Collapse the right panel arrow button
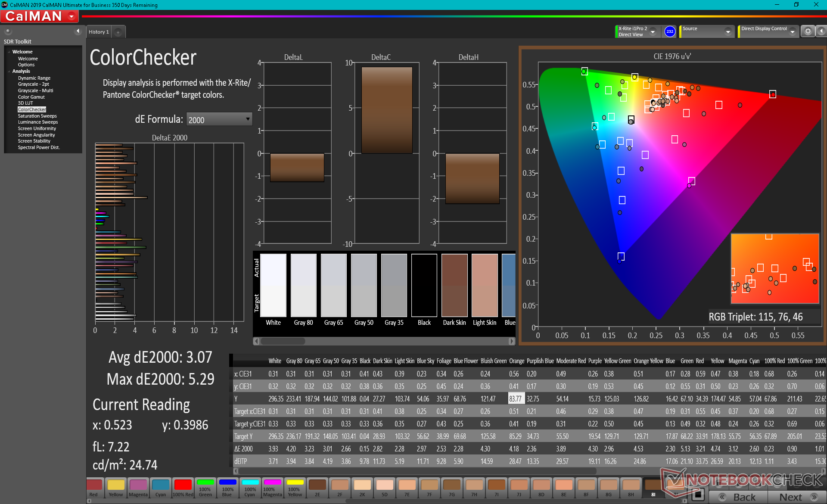 pos(821,31)
